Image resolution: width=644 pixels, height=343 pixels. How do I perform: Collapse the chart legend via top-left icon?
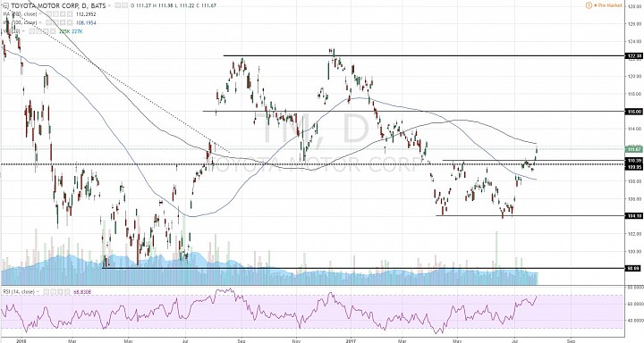point(5,5)
